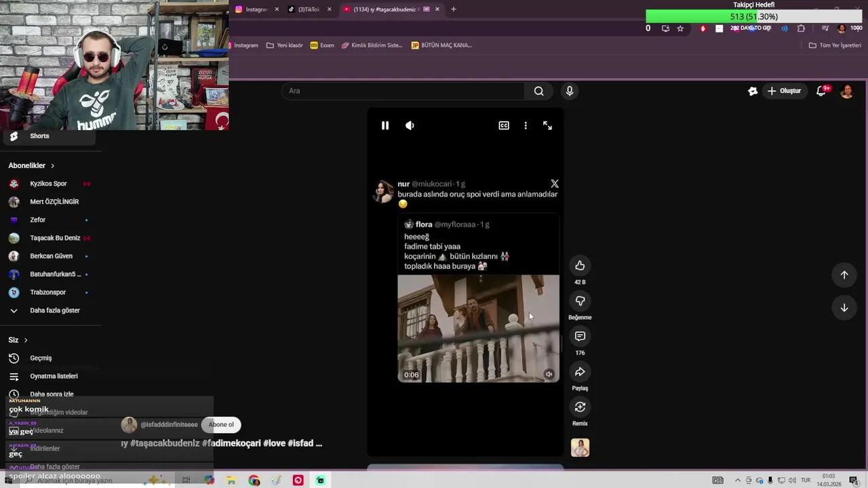The width and height of the screenshot is (868, 488).
Task: Like this Short
Action: pos(580,266)
